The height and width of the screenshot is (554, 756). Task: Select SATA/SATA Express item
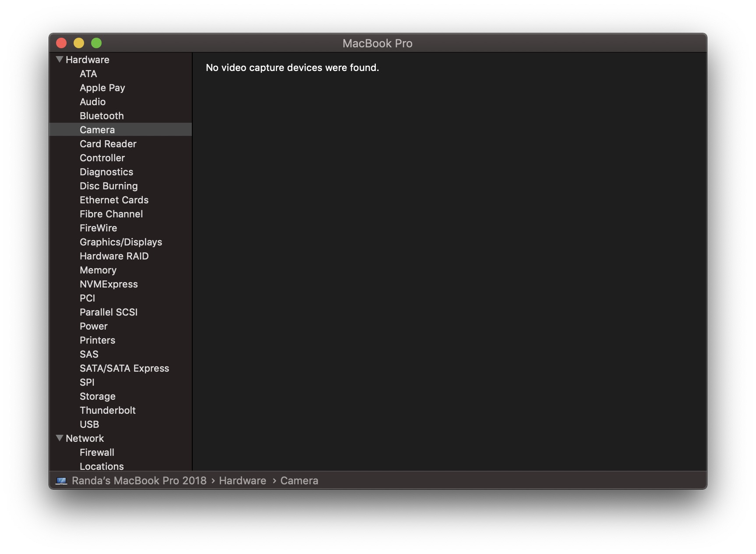tap(124, 368)
